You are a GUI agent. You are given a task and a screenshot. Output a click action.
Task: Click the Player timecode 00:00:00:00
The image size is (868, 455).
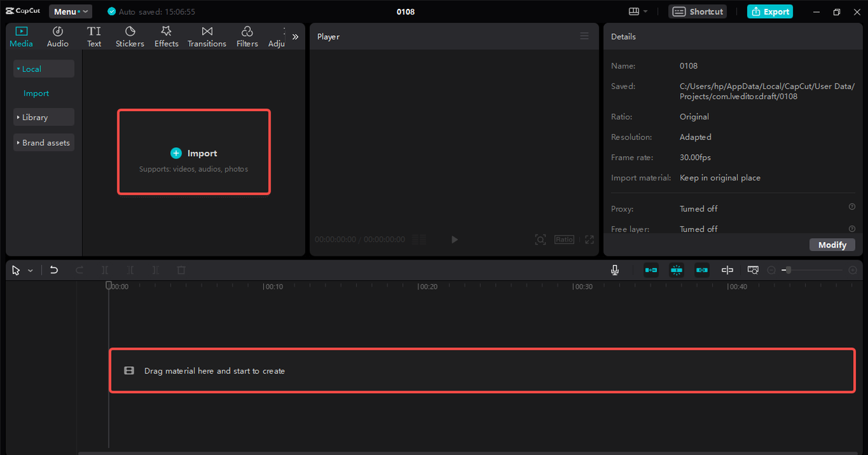(335, 239)
